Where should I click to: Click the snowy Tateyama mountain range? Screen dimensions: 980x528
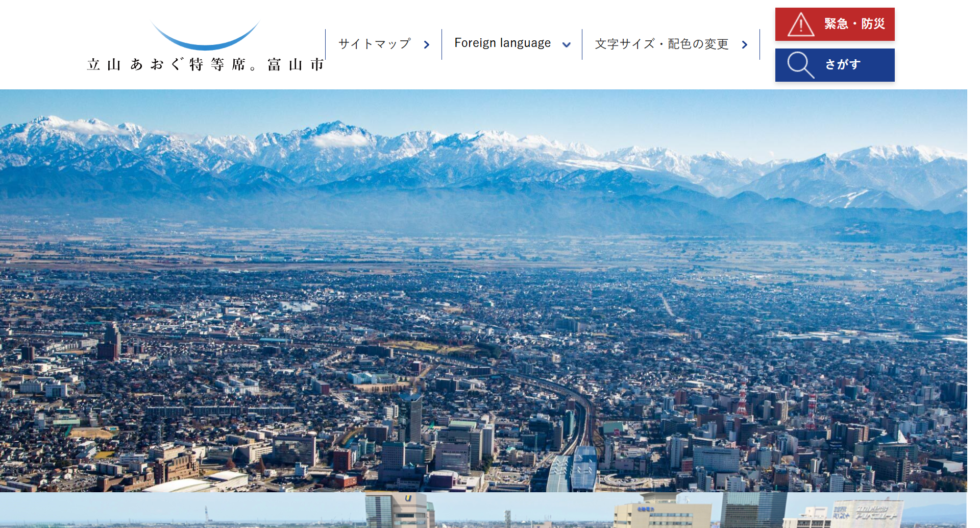click(459, 153)
